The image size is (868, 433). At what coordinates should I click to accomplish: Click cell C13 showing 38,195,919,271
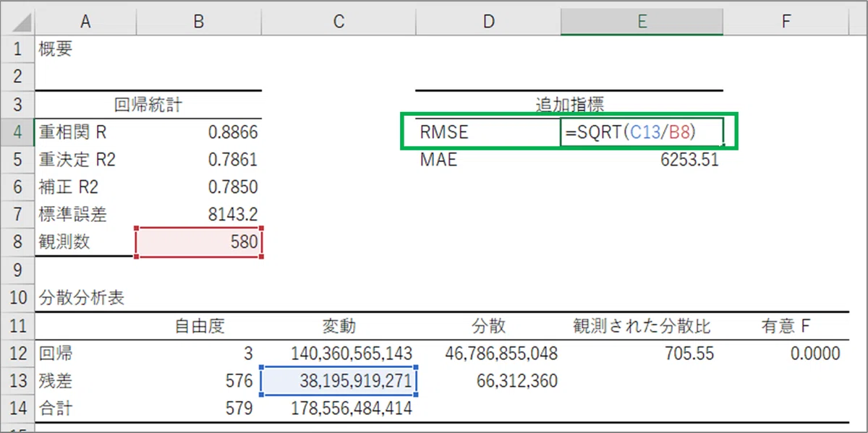[x=339, y=381]
